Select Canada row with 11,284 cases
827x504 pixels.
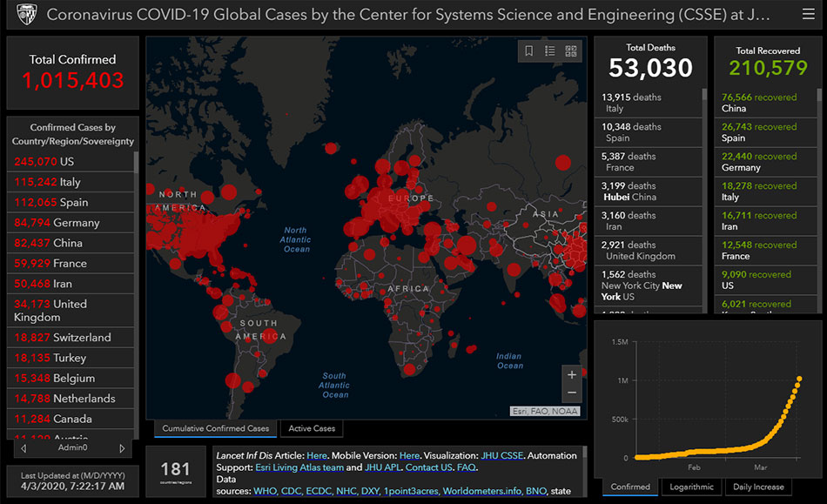71,419
